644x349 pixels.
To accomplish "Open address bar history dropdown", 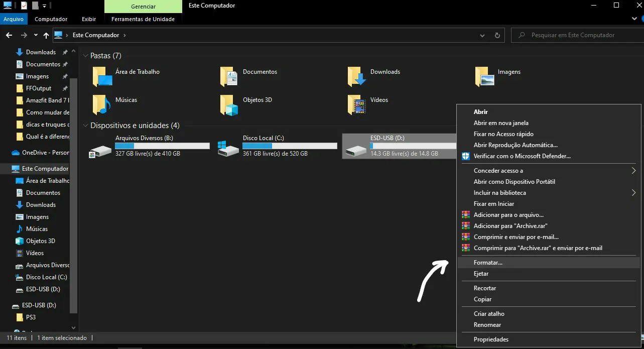I will (x=482, y=35).
